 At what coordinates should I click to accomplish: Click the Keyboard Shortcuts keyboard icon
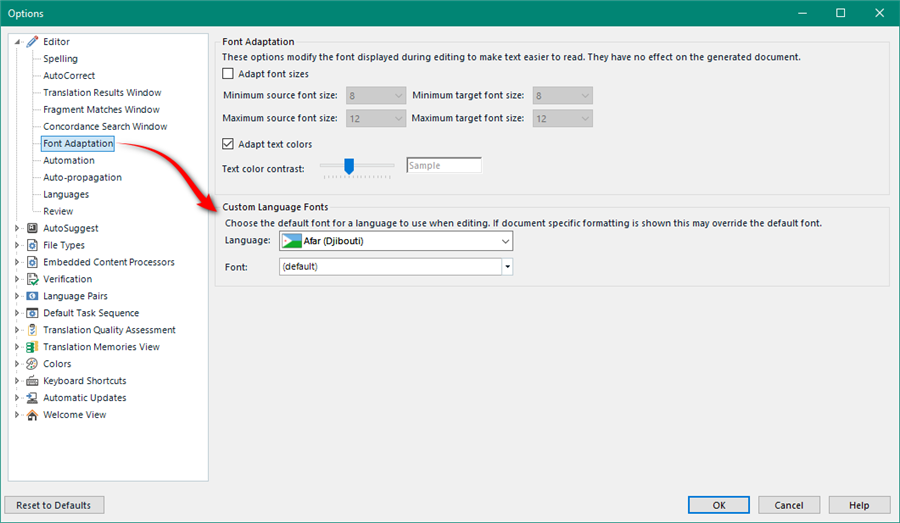tap(32, 381)
